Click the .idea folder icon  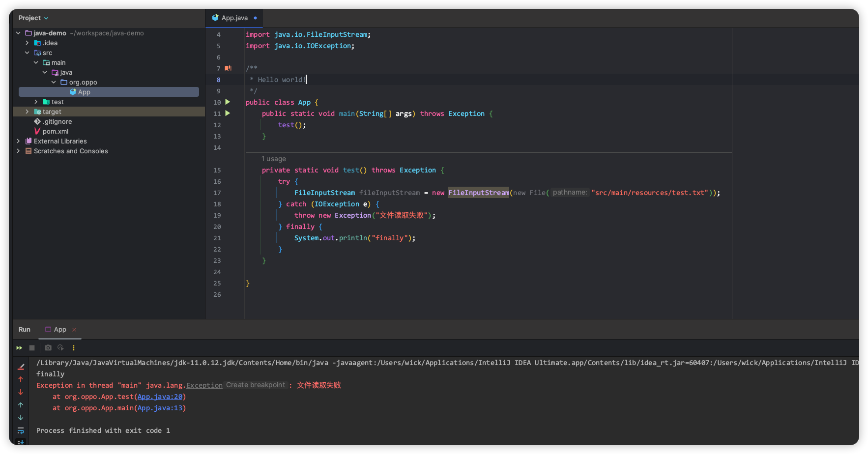click(x=37, y=43)
